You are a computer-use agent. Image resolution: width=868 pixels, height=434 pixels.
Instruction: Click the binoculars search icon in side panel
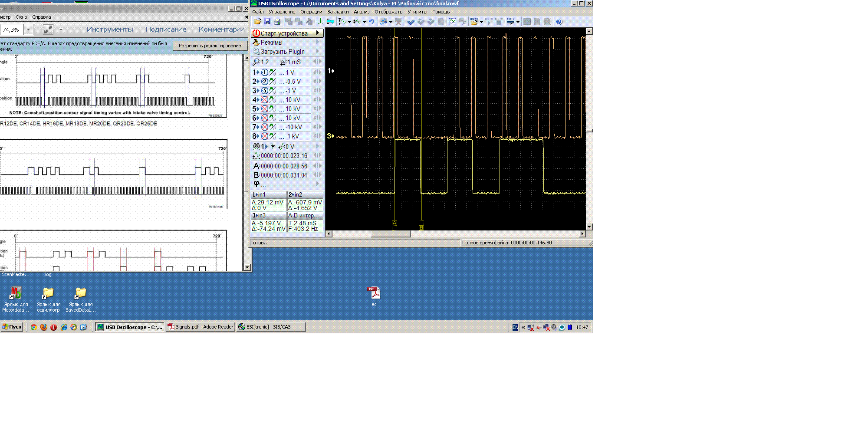(256, 146)
